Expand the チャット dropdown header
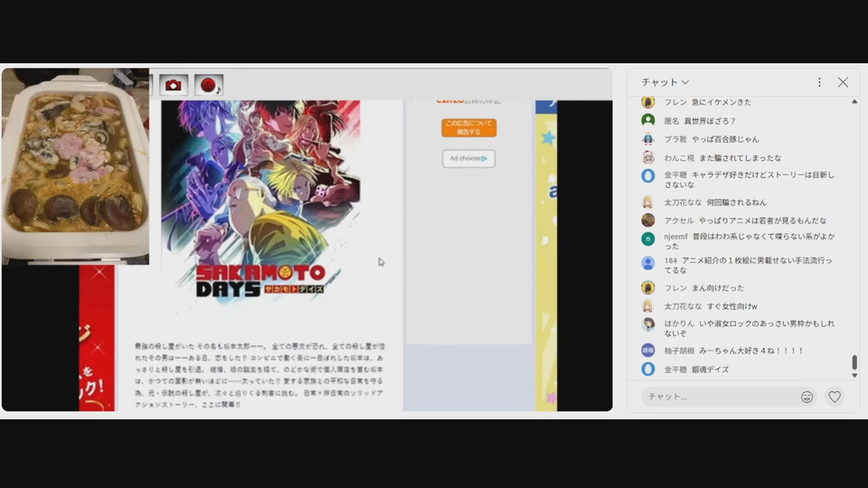868x488 pixels. [x=665, y=82]
